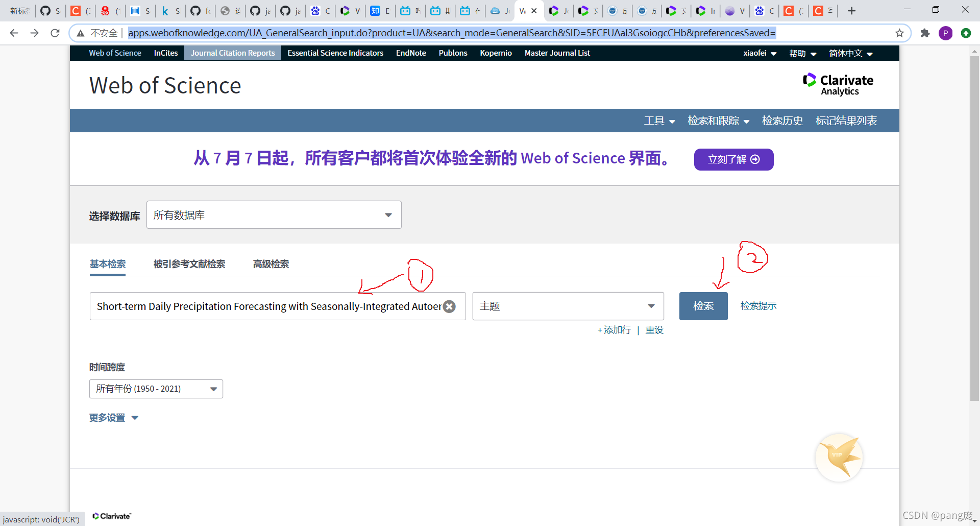Open the 所有年份 (1950 - 2021) timespan dropdown

tap(156, 389)
